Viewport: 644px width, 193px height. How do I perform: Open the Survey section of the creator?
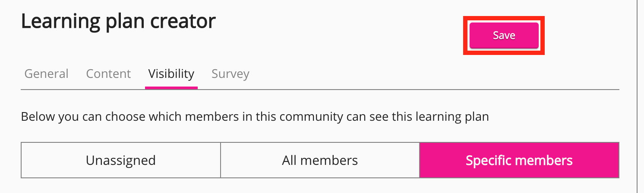click(x=230, y=74)
